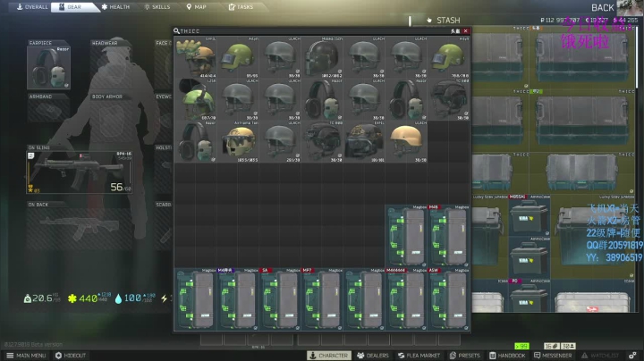Select the TC 800 helmet beside EXFIL helmet
The width and height of the screenshot is (644, 361).
click(x=322, y=142)
